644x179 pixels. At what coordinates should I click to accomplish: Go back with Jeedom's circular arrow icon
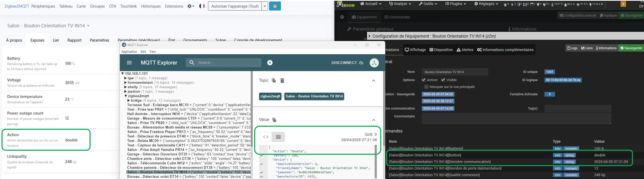pyautogui.click(x=342, y=17)
